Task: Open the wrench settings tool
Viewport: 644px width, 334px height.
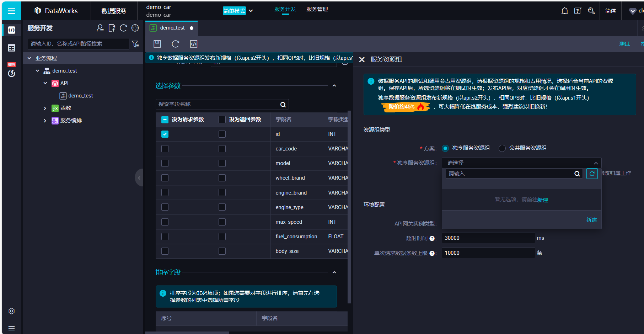Action: 591,11
